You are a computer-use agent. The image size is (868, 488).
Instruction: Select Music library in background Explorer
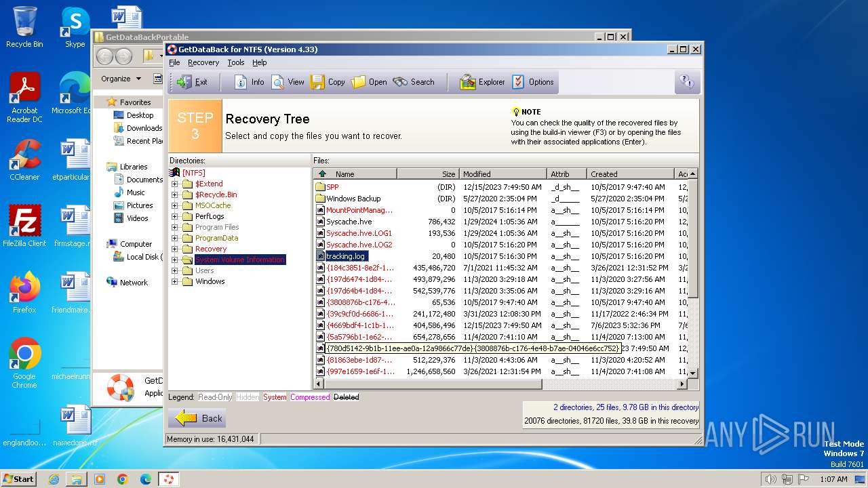(129, 192)
